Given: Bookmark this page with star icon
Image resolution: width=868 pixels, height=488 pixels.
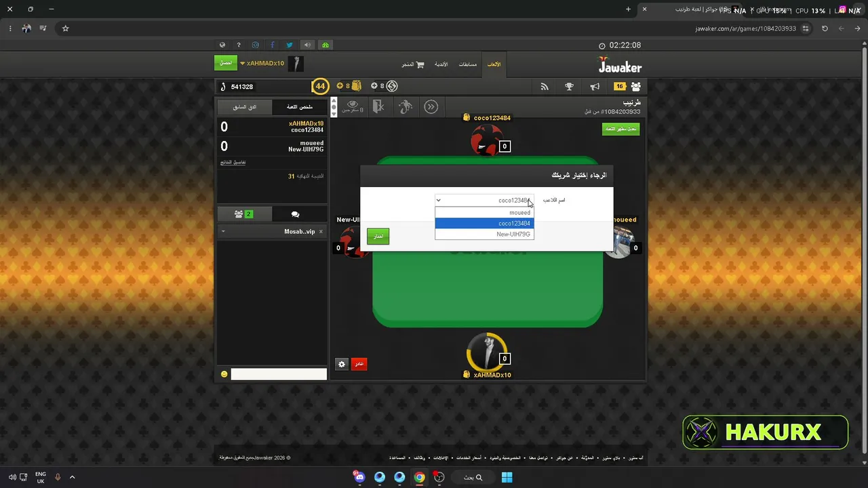Looking at the screenshot, I should click(x=66, y=28).
